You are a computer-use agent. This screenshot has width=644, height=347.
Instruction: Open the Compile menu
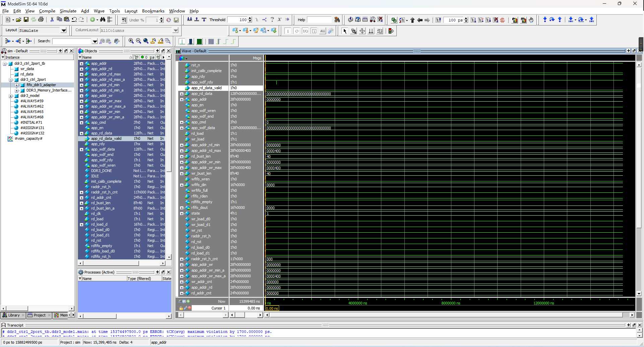[x=47, y=11]
